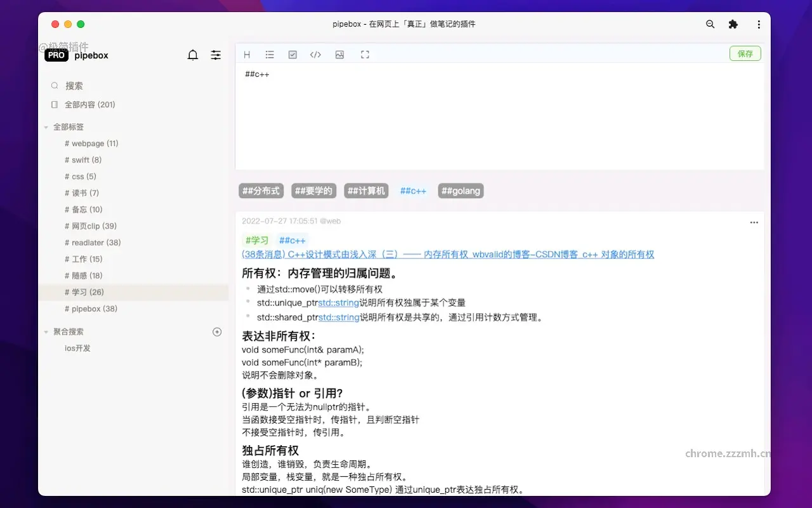
Task: Insert a code block with the </> icon
Action: tap(315, 54)
